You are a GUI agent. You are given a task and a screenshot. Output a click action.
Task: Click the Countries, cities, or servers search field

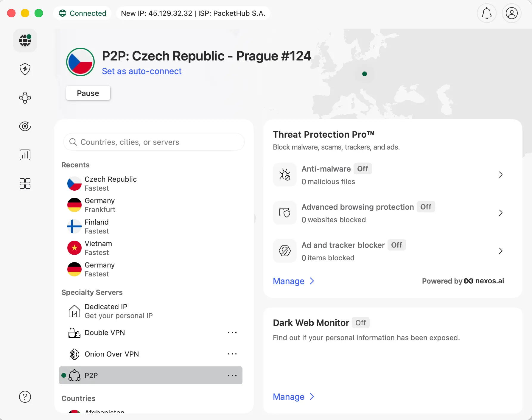point(154,142)
